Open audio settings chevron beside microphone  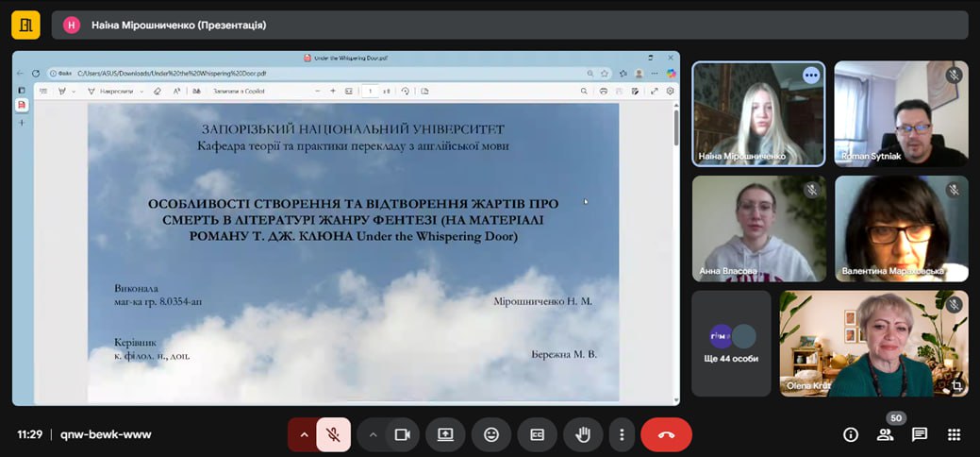click(x=304, y=434)
